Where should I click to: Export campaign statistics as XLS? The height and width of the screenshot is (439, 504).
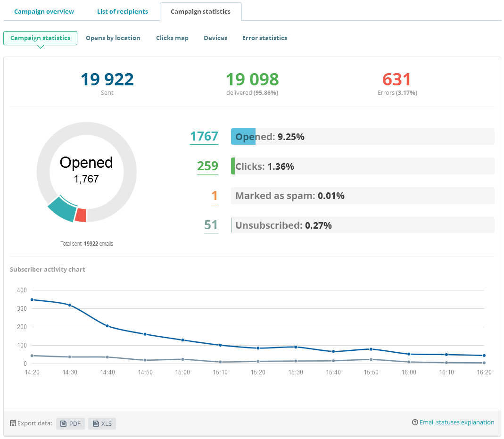click(x=102, y=423)
